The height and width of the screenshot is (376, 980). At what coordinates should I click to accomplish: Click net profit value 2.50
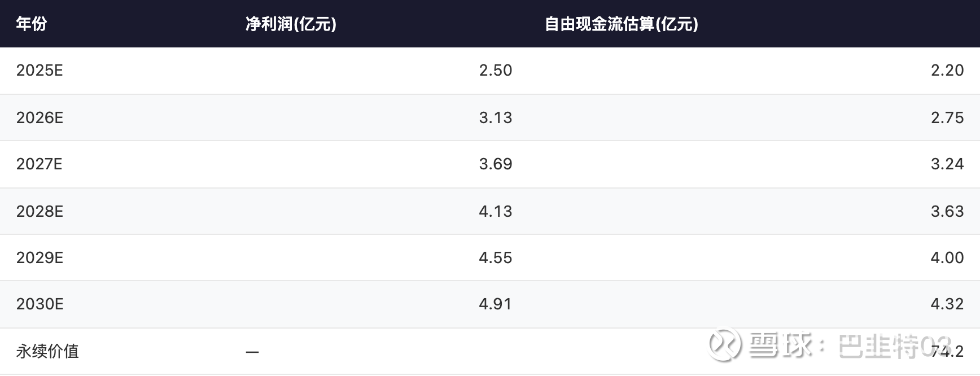[x=495, y=71]
